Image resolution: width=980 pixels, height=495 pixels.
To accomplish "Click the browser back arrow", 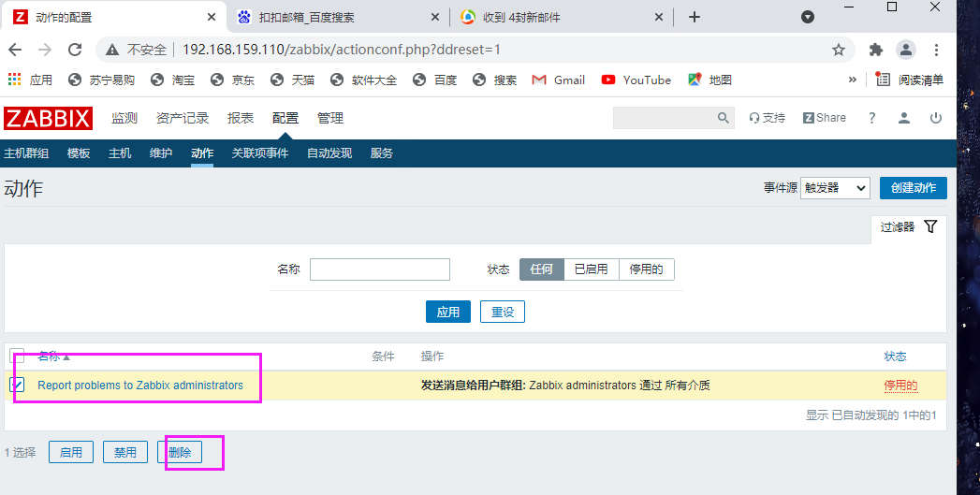I will pos(14,50).
